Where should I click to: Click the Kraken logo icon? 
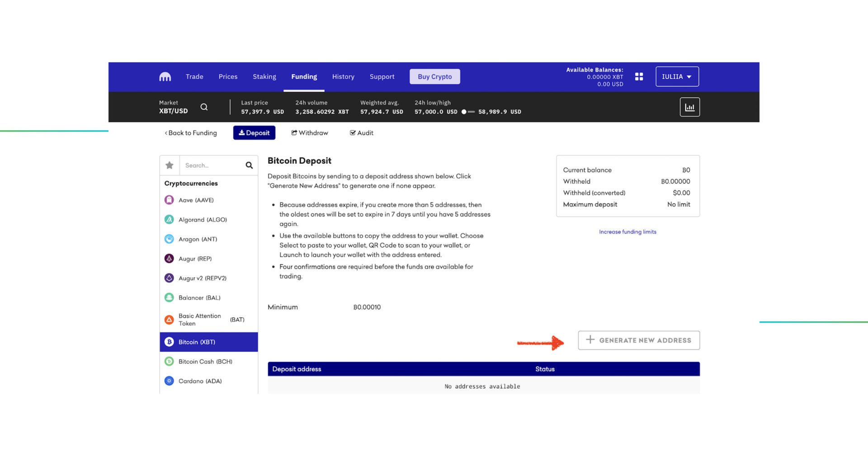(x=165, y=77)
